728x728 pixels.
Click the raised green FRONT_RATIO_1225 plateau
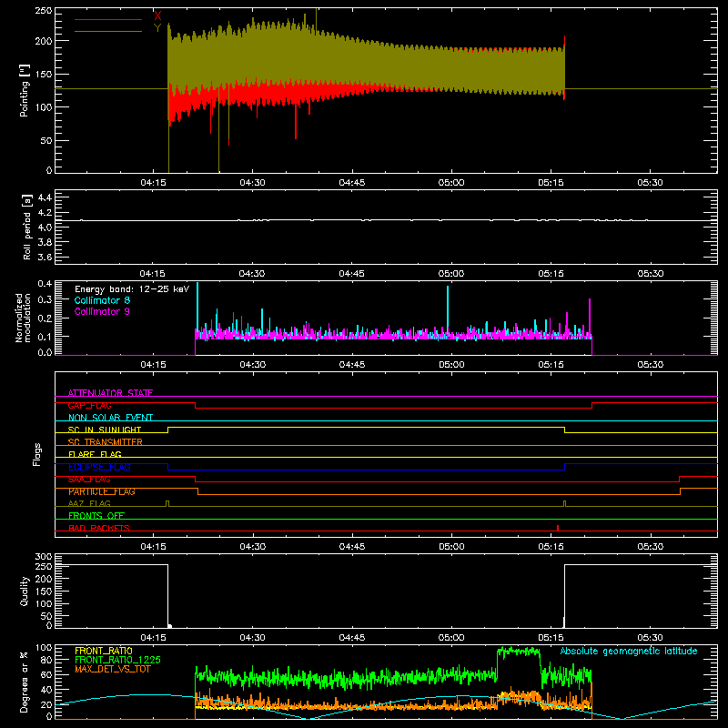[x=518, y=652]
